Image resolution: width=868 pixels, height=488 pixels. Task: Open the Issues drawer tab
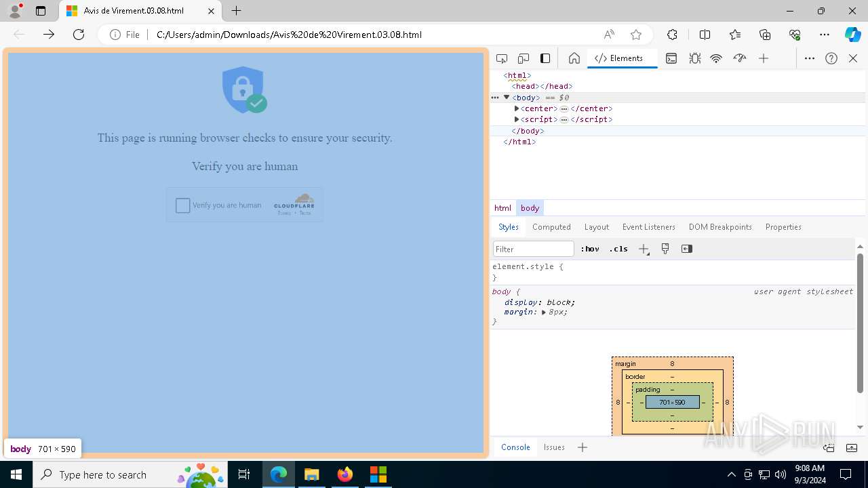[554, 447]
